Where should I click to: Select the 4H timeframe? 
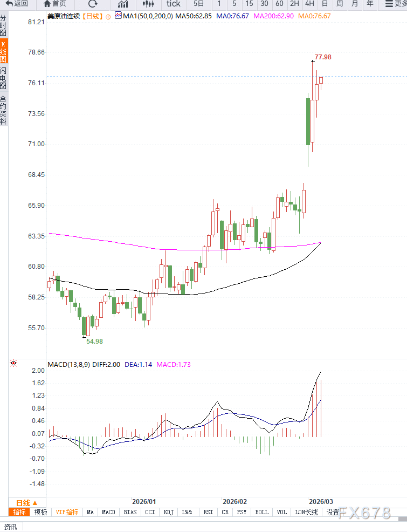(x=309, y=4)
